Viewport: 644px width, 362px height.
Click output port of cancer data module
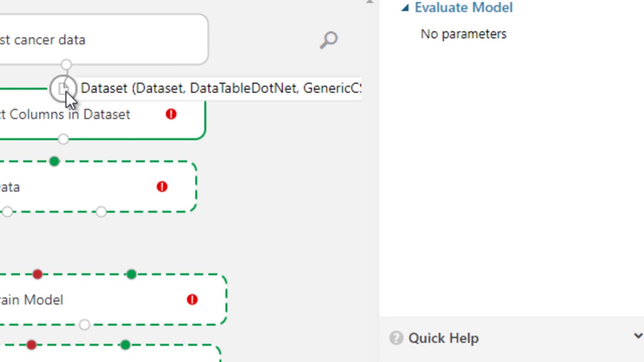coord(66,65)
